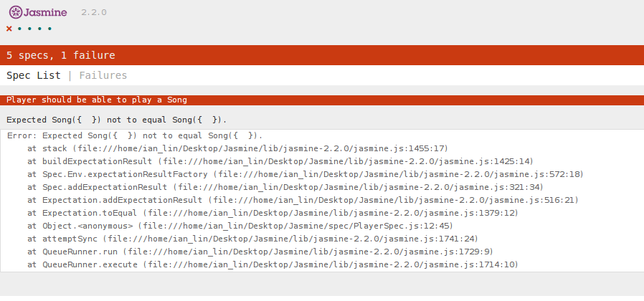Click the Jasmine logo
This screenshot has height=301, width=644.
tap(38, 12)
